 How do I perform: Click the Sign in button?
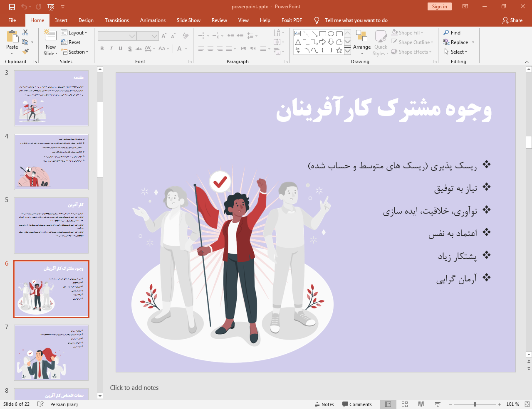click(439, 7)
